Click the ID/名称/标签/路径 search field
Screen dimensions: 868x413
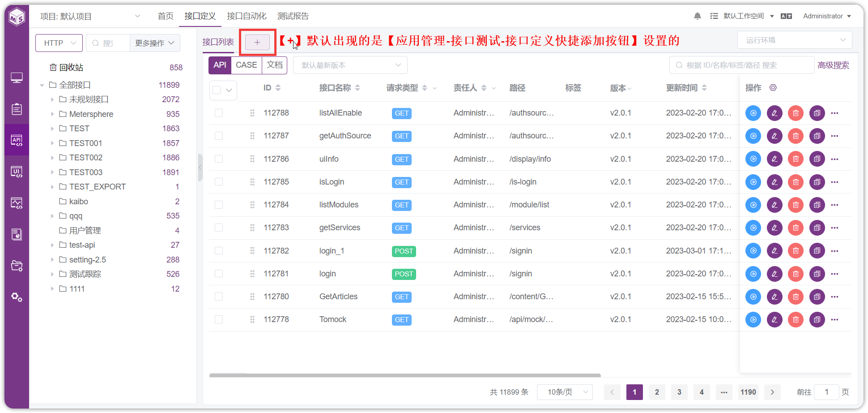tap(742, 65)
